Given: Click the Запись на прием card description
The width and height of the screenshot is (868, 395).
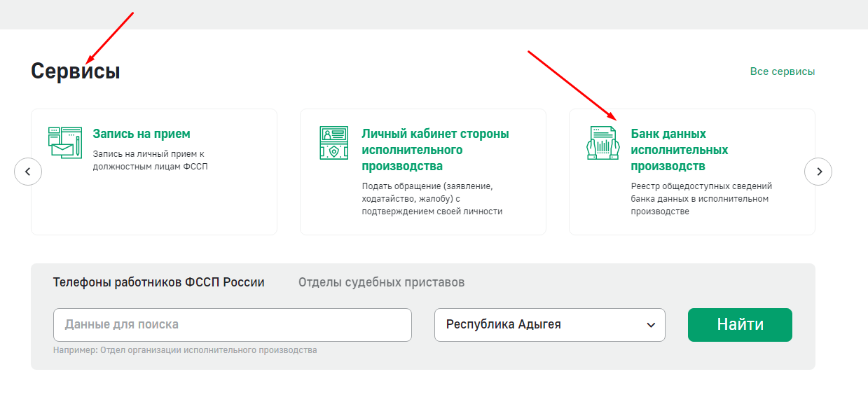Looking at the screenshot, I should [x=151, y=160].
